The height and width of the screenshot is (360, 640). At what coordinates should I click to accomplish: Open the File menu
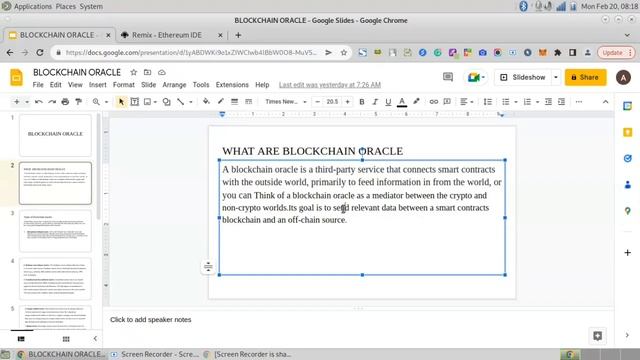click(x=38, y=85)
